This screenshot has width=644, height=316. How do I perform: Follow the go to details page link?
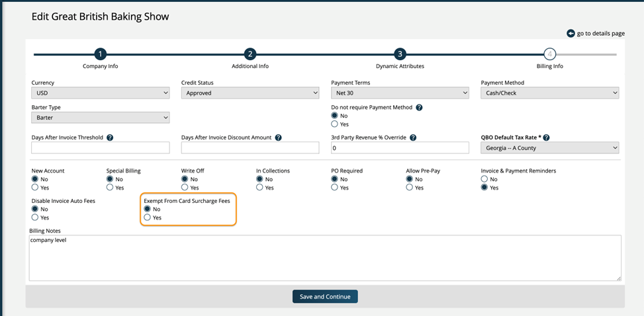[601, 33]
